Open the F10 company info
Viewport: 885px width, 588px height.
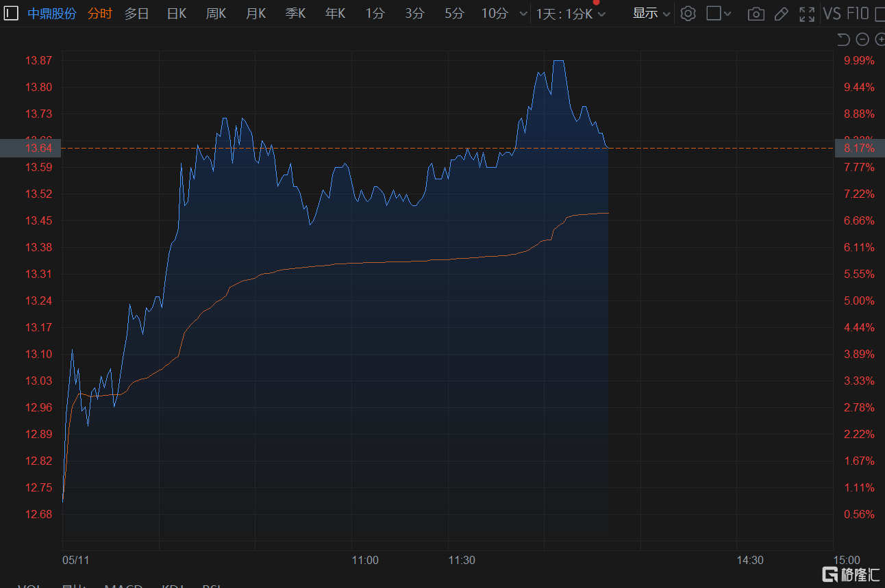(x=858, y=14)
